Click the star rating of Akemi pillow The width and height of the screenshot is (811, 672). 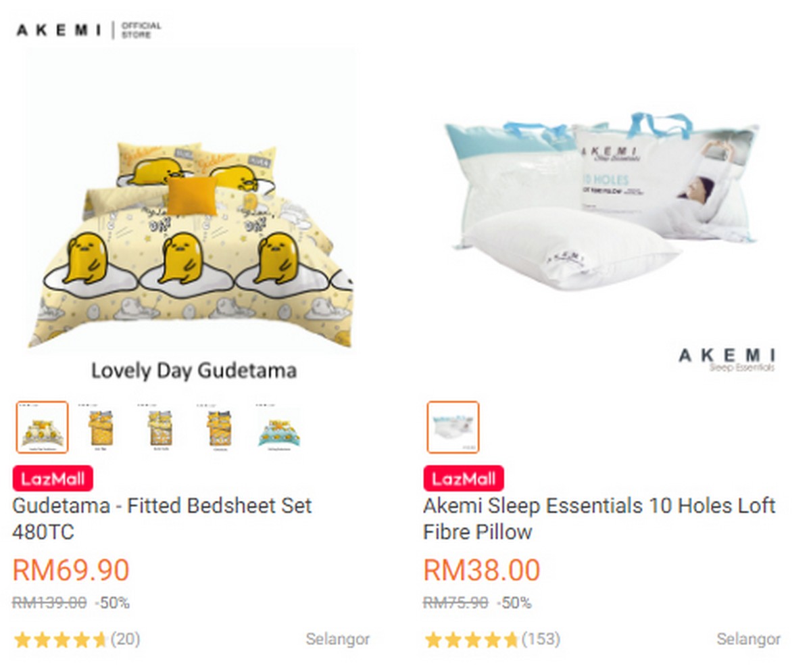point(471,640)
